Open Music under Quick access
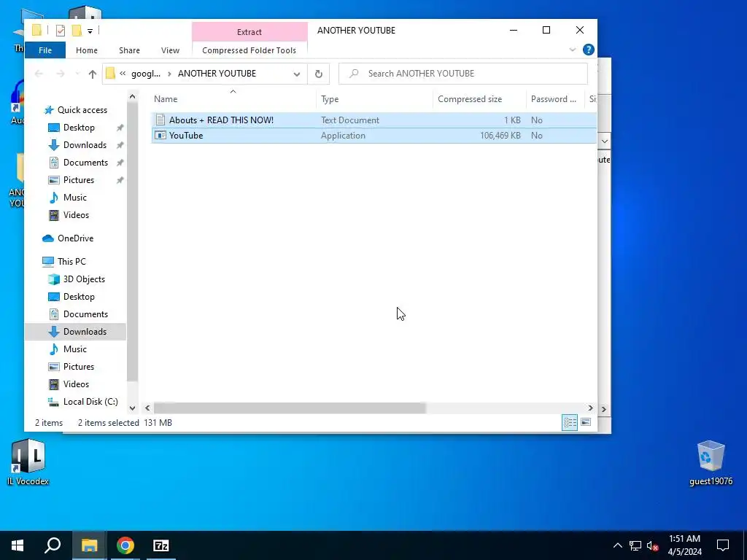The width and height of the screenshot is (747, 560). click(75, 197)
